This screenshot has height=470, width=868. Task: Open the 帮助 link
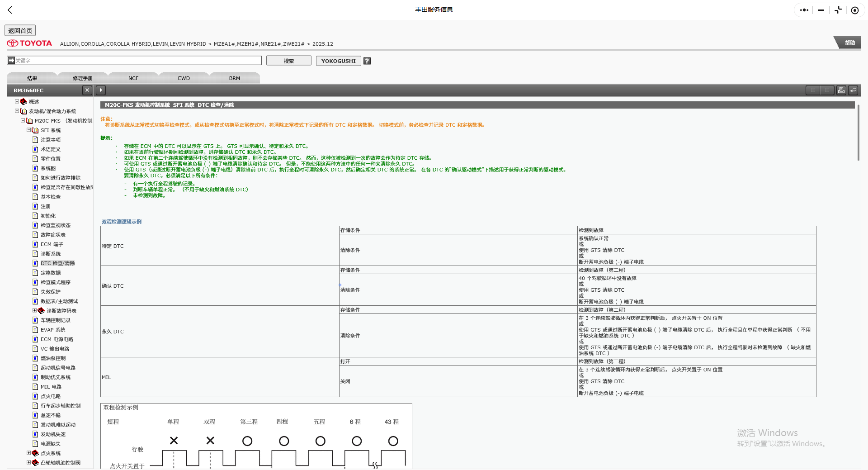pyautogui.click(x=849, y=43)
